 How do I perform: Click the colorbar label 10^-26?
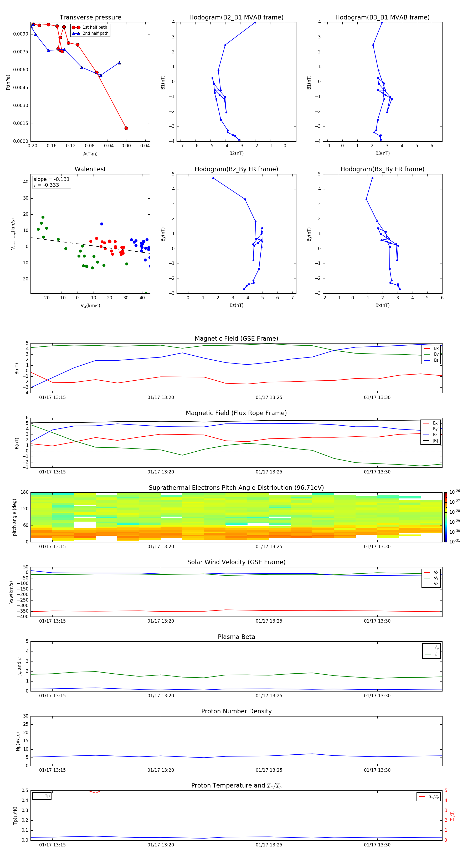point(455,492)
